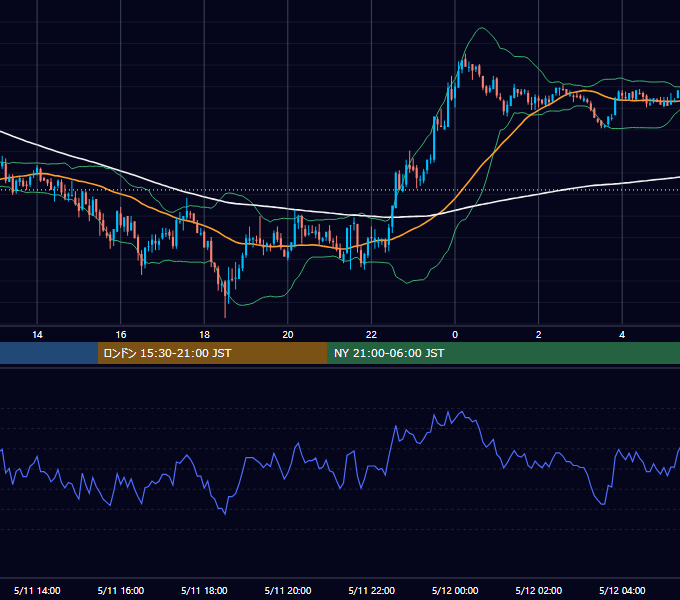
Task: Click the 5/11 18:00 date label
Action: click(204, 590)
